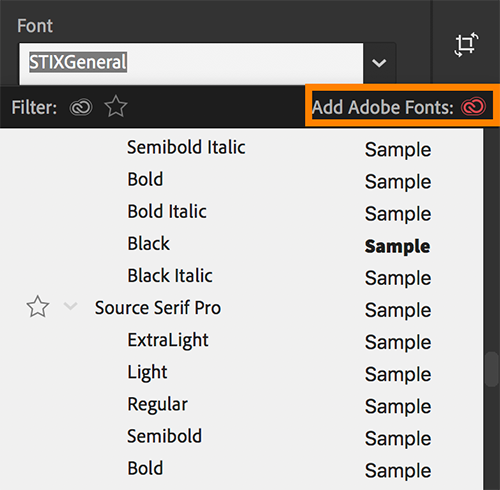Click the red Creative Cloud icon

click(x=473, y=107)
